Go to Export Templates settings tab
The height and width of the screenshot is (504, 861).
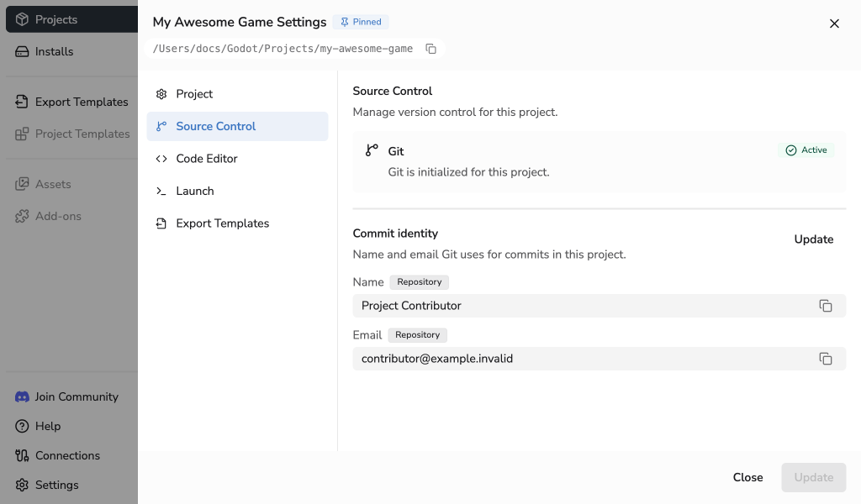click(x=237, y=223)
